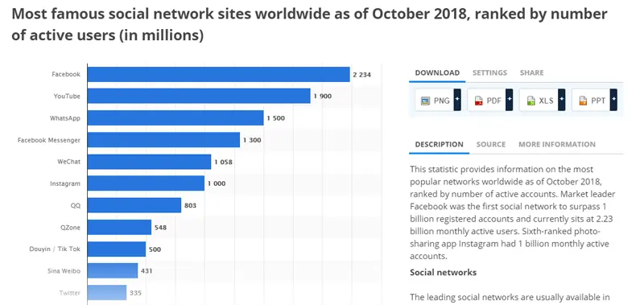Image resolution: width=644 pixels, height=305 pixels.
Task: Select the WhatsApp bar
Action: pyautogui.click(x=175, y=117)
